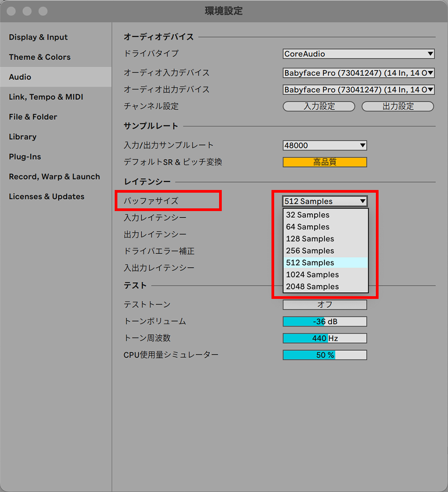Image resolution: width=448 pixels, height=492 pixels.
Task: Click the 入力設定 button
Action: click(319, 107)
